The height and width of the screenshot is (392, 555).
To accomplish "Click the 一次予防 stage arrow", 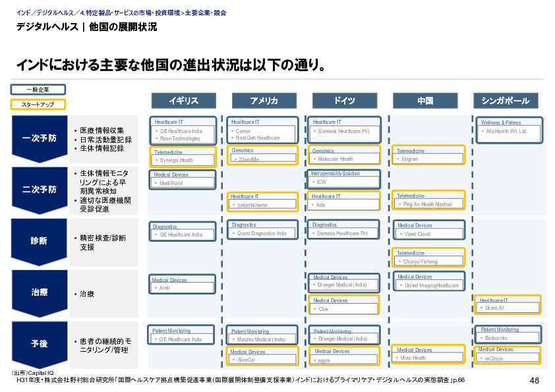I will point(40,138).
